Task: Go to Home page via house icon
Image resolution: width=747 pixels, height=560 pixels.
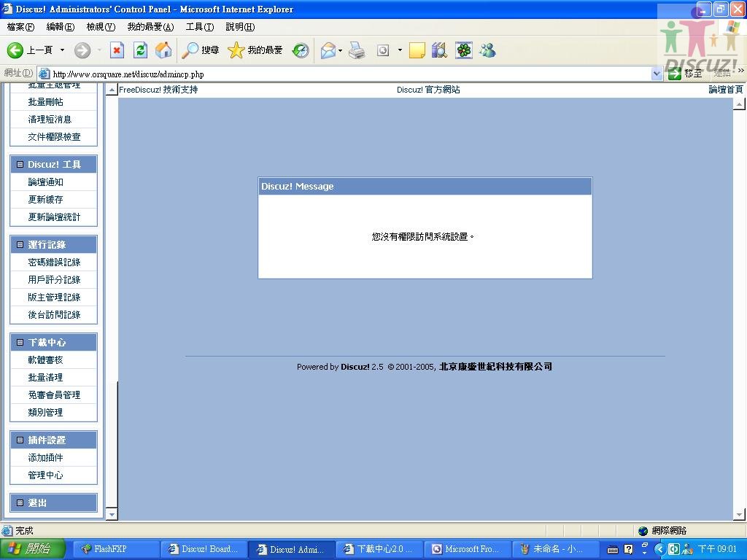Action: tap(163, 50)
